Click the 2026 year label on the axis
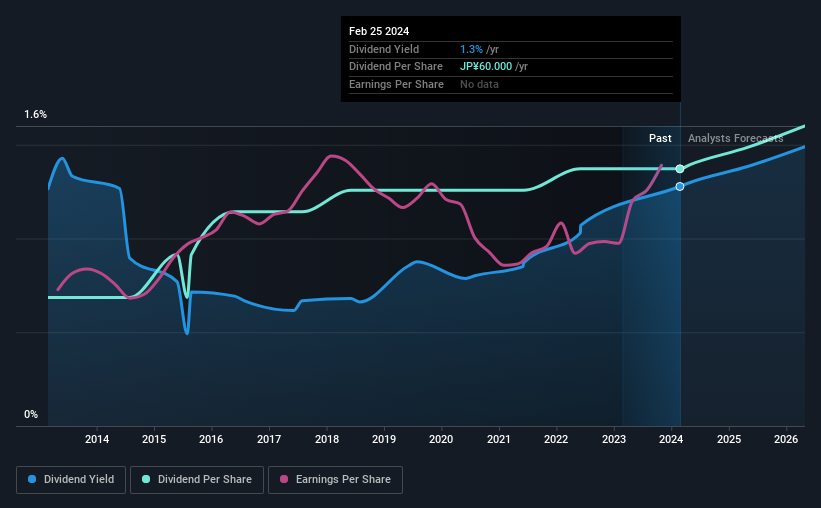 pos(786,440)
